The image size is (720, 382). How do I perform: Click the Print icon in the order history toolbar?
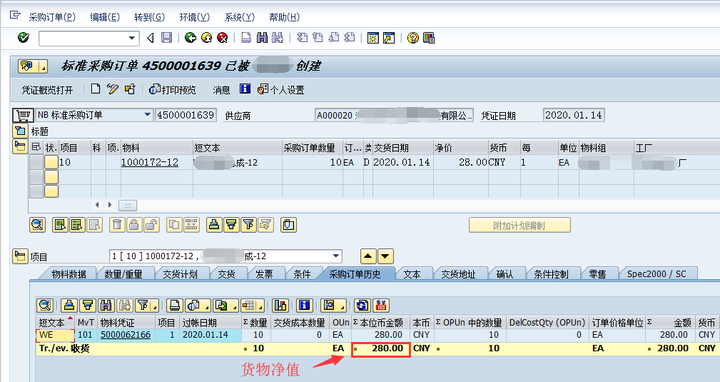tap(174, 305)
